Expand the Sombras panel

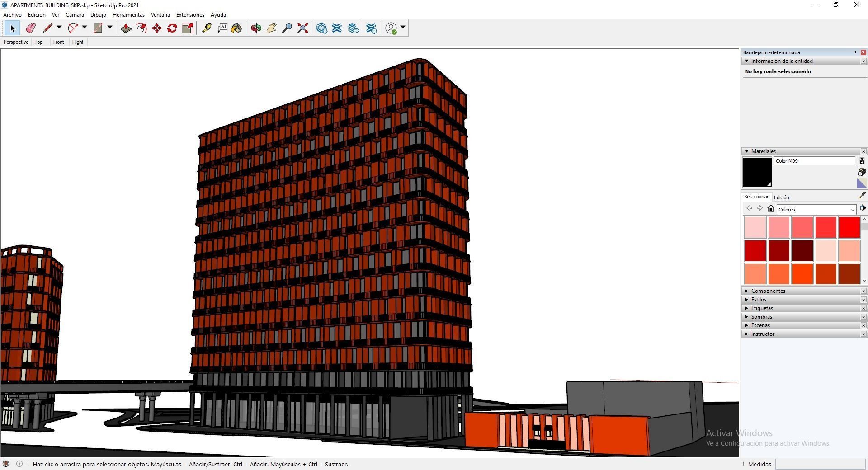(x=747, y=317)
